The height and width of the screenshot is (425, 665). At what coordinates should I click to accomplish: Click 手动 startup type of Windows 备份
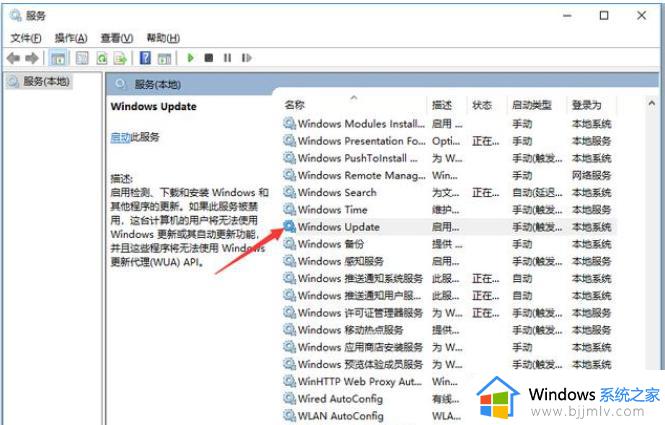[522, 244]
